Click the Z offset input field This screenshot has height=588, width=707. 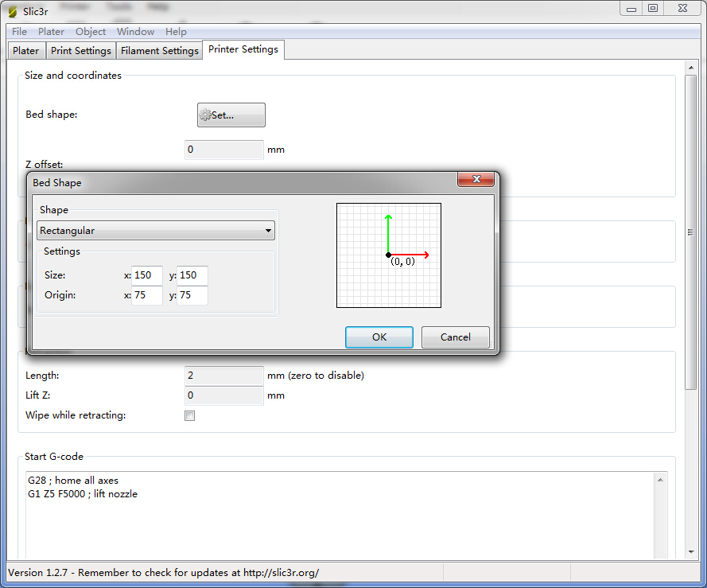point(224,150)
